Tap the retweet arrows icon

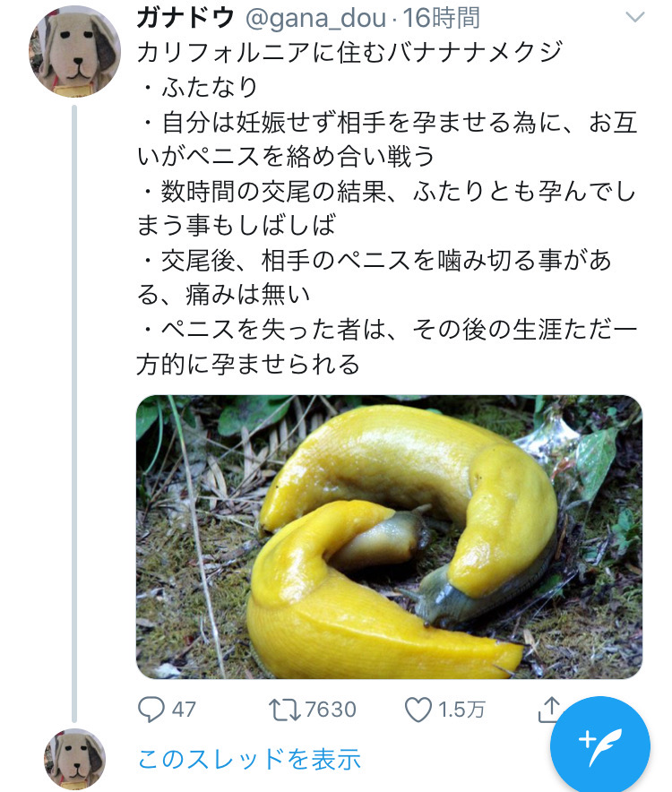[284, 710]
